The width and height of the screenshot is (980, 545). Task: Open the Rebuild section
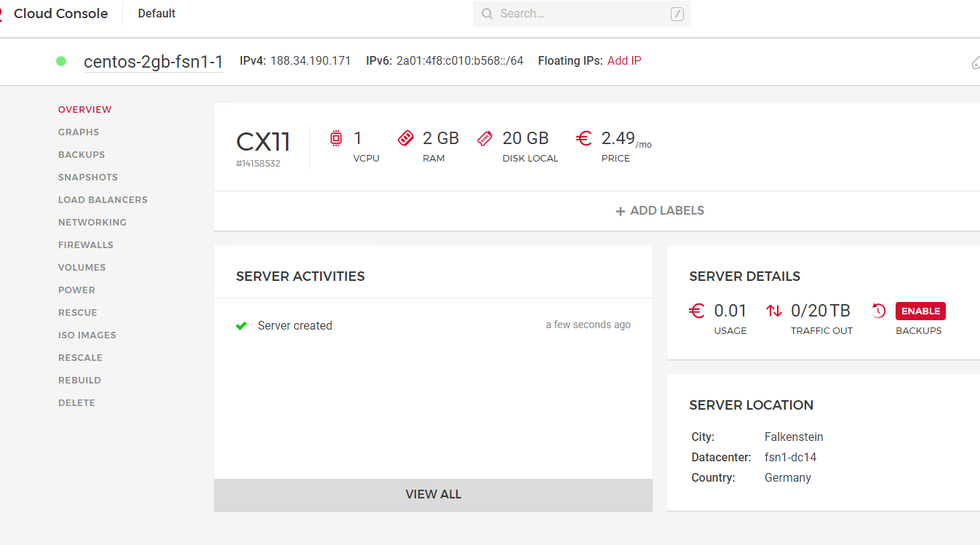[79, 381]
